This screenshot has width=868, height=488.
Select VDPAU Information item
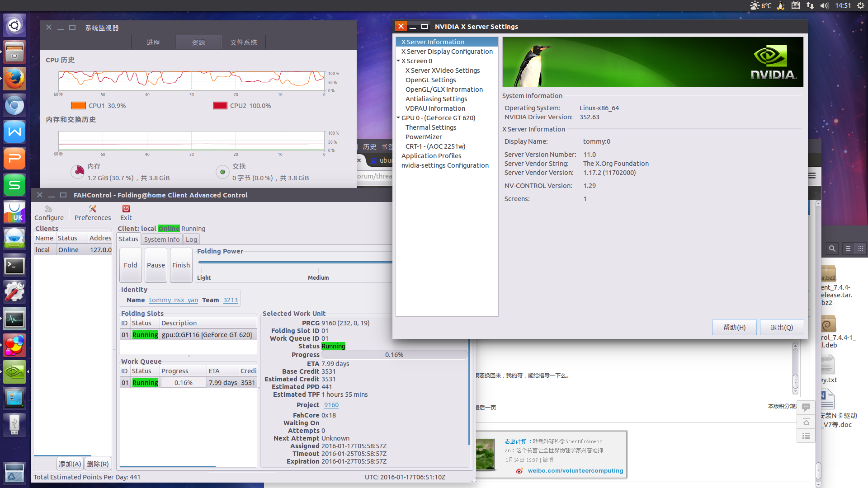[435, 108]
